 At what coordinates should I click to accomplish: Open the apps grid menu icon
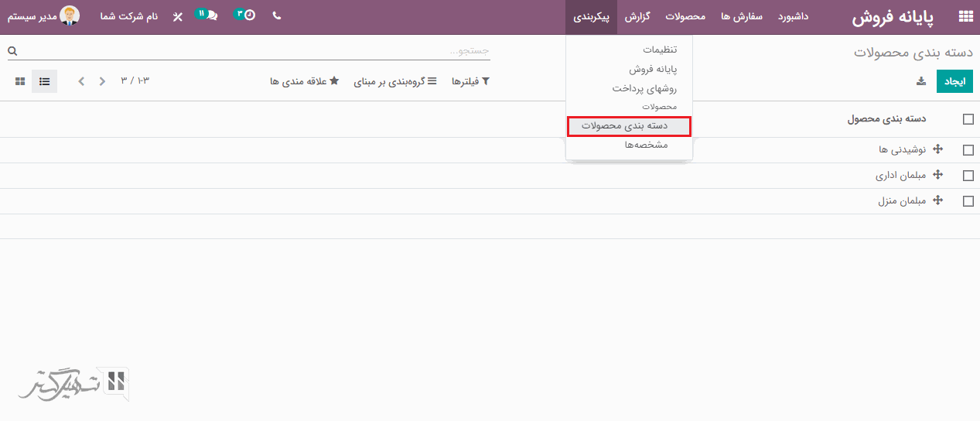tap(965, 16)
